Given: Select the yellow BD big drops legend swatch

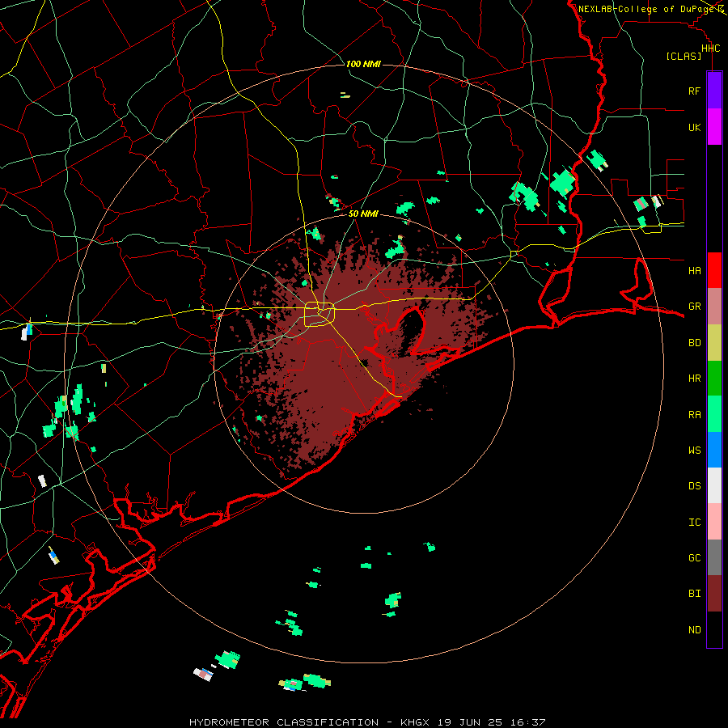Looking at the screenshot, I should click(x=714, y=343).
